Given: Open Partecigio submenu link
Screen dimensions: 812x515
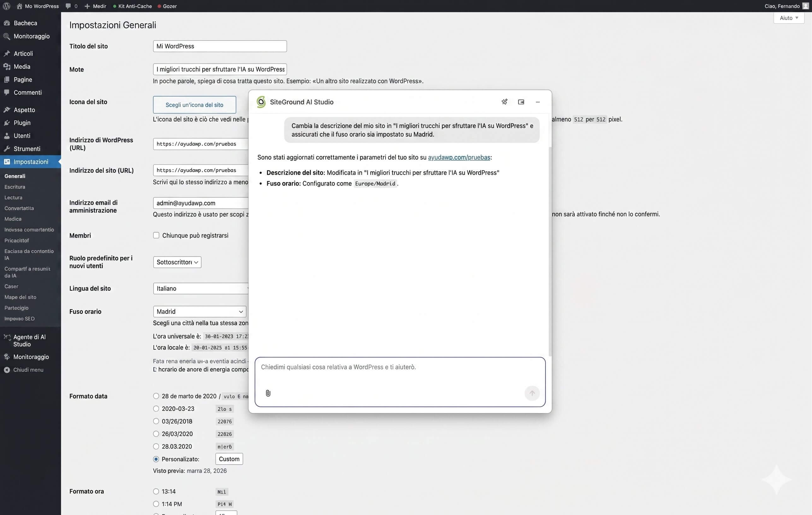Looking at the screenshot, I should (16, 308).
